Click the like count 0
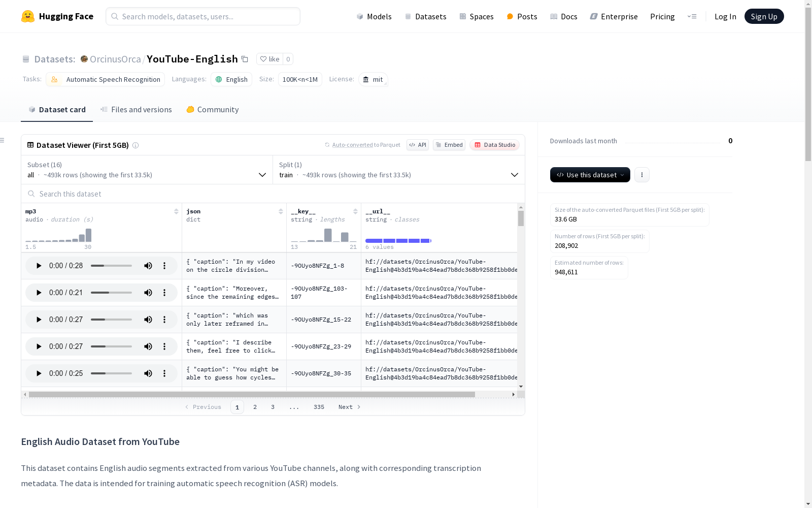 [x=288, y=59]
